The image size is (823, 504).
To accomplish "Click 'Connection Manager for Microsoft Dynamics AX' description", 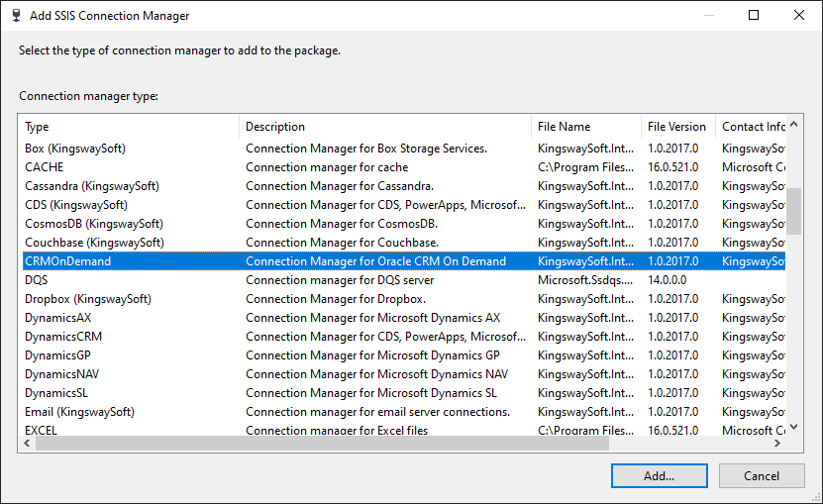I will click(372, 318).
